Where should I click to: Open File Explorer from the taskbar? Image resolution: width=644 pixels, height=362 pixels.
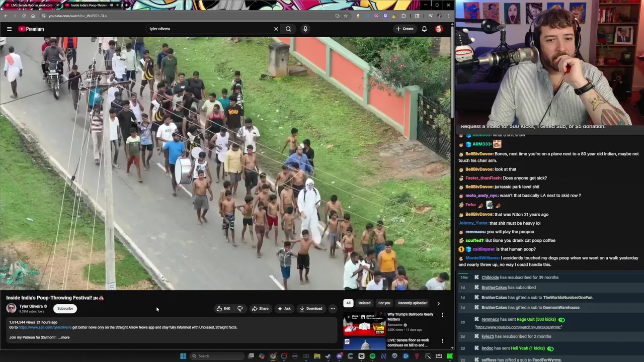pos(317,356)
